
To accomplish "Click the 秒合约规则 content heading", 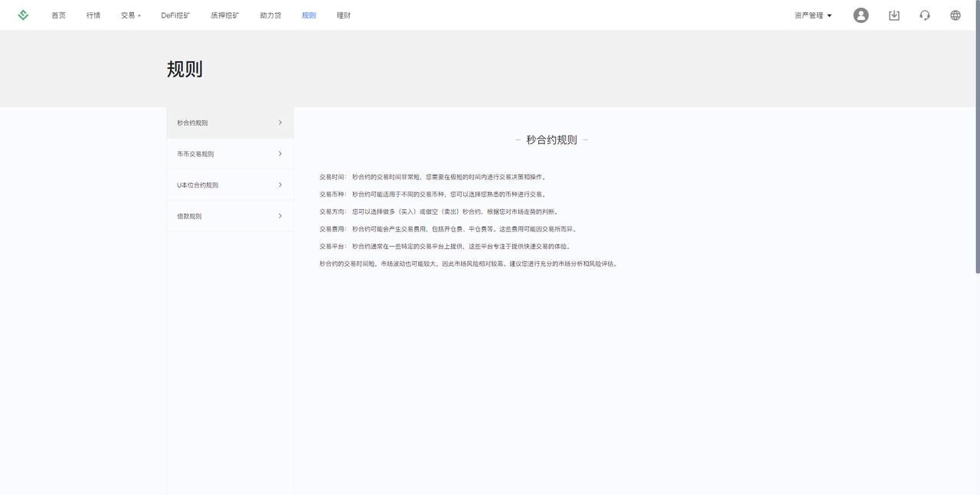I will (x=551, y=139).
